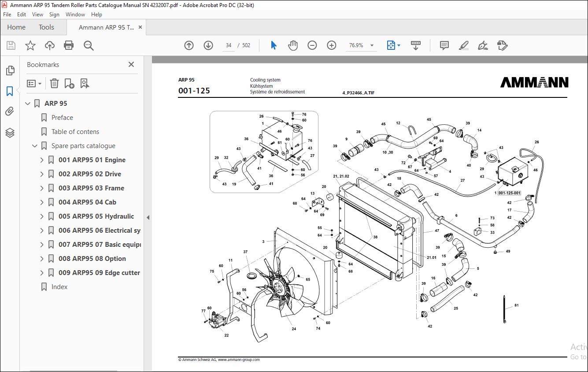The image size is (588, 372).
Task: Click the page number input field
Action: [x=229, y=45]
